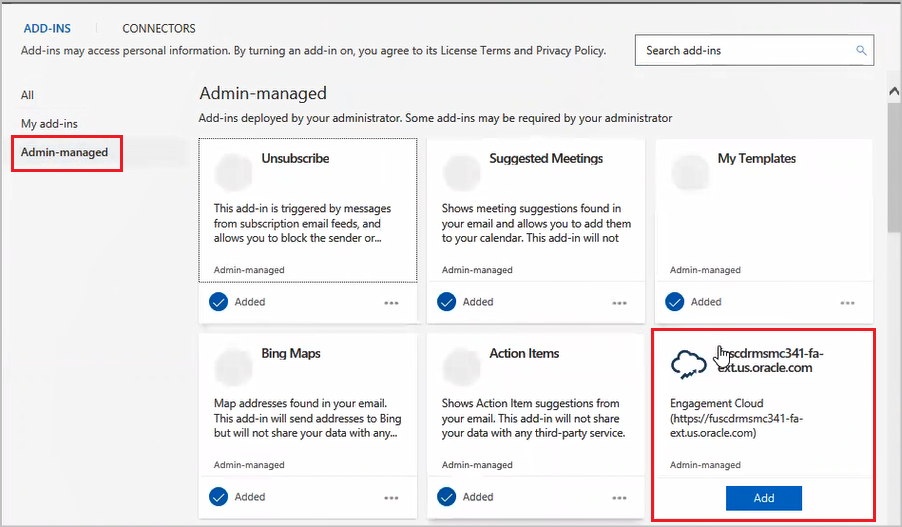Switch to the CONNECTORS tab
Viewport: 902px width, 527px height.
tap(159, 28)
